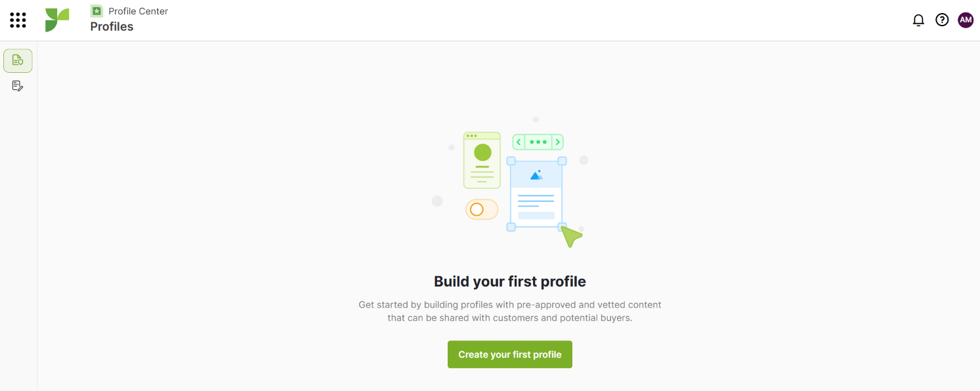Click the Build your first profile heading
Image resolution: width=980 pixels, height=391 pixels.
(510, 281)
